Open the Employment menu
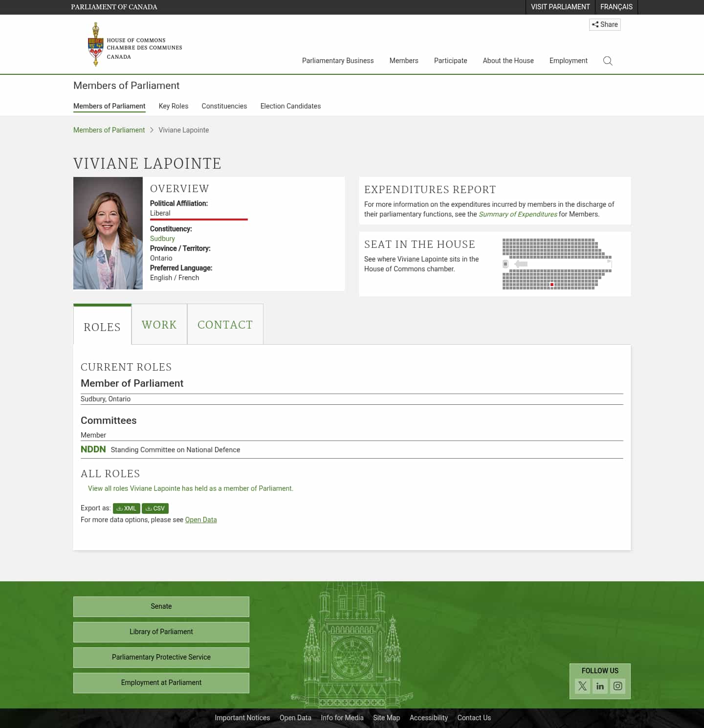Image resolution: width=704 pixels, height=728 pixels. click(x=568, y=61)
